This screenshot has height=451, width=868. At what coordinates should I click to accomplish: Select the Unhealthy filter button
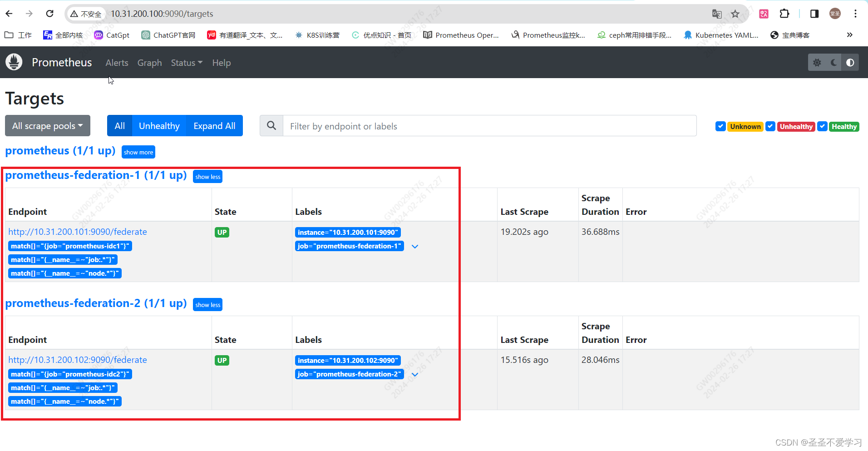click(159, 126)
